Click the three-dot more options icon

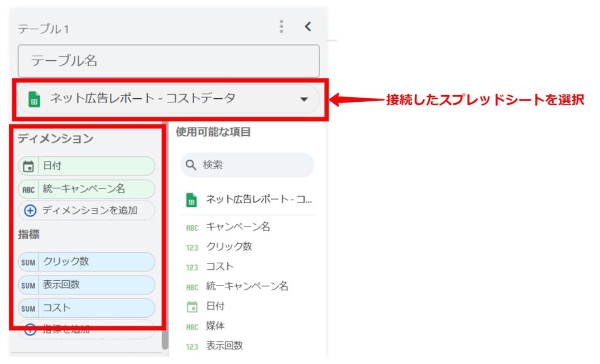(282, 26)
